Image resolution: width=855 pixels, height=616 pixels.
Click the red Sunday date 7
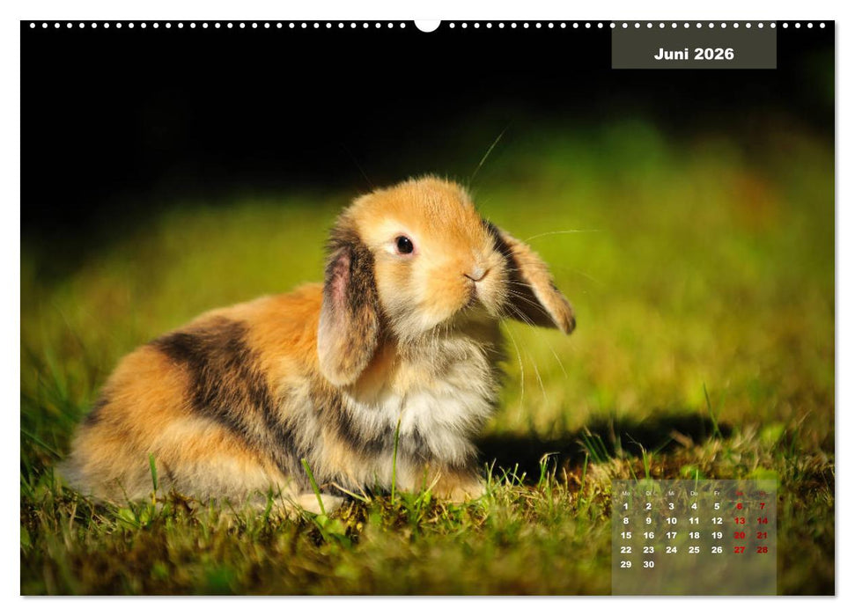(x=763, y=506)
